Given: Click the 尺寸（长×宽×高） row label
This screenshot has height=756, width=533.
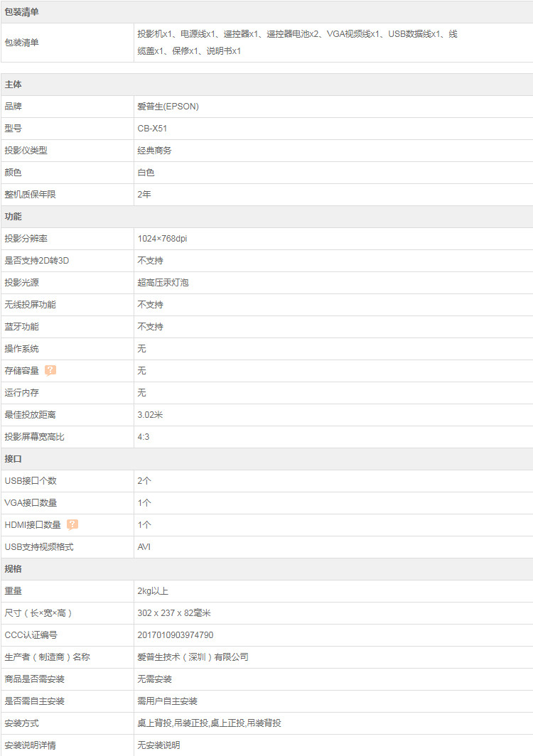Looking at the screenshot, I should tap(38, 613).
